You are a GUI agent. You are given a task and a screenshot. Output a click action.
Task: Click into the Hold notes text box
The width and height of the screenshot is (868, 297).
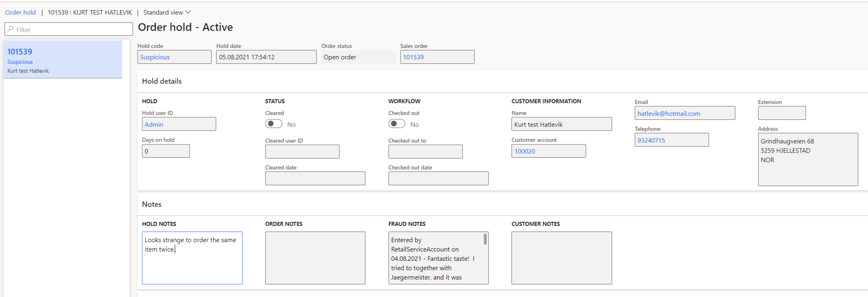tap(192, 263)
